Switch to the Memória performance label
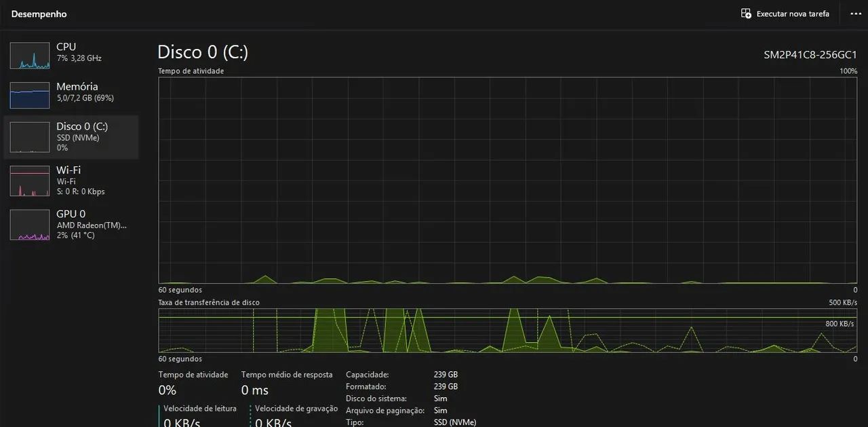868x427 pixels. pyautogui.click(x=77, y=86)
